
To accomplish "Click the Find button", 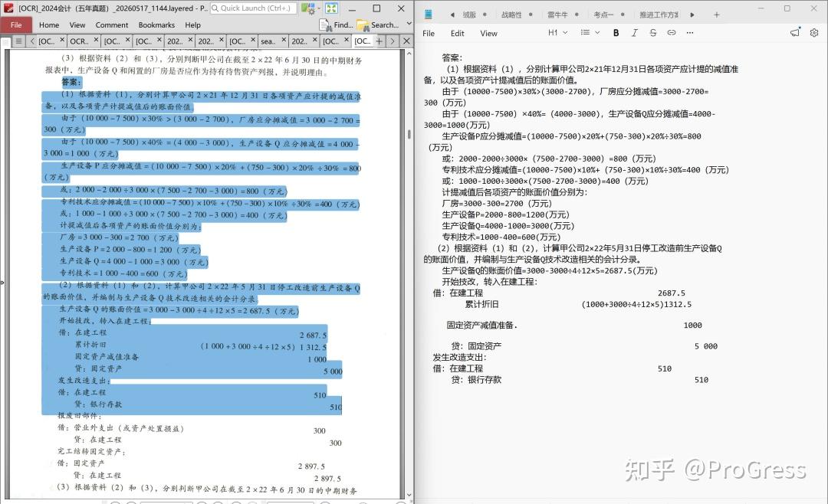I will (337, 25).
